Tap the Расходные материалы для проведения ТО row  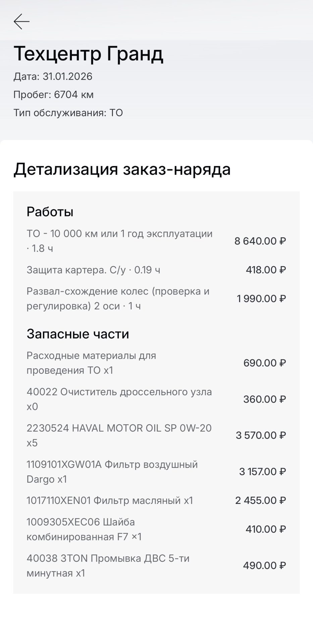[x=91, y=363]
